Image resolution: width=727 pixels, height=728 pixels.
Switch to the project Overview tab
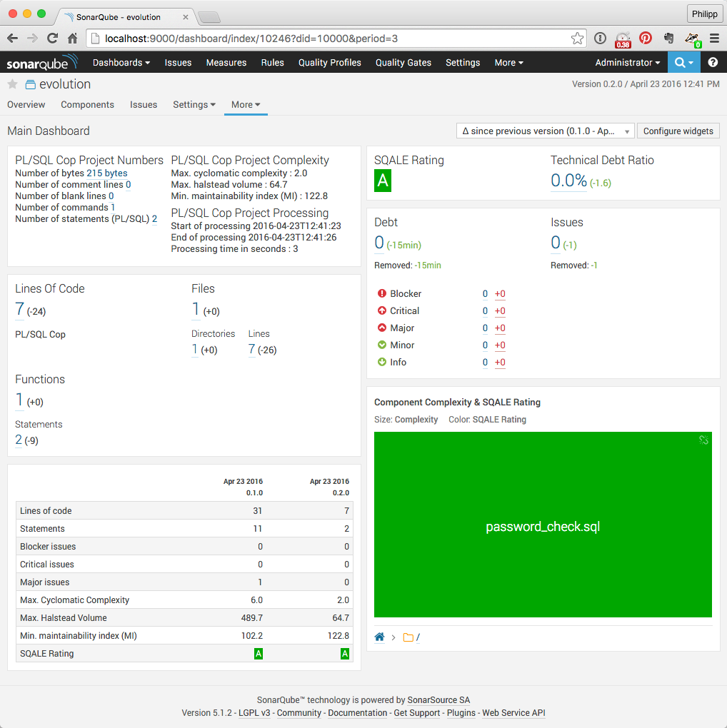point(26,104)
